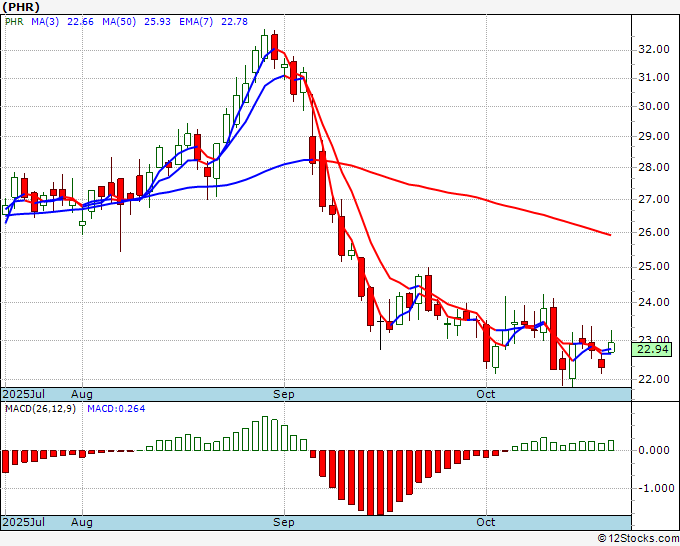Select the PHR ticker legend label
Screen dimensions: 680x546
coord(14,22)
